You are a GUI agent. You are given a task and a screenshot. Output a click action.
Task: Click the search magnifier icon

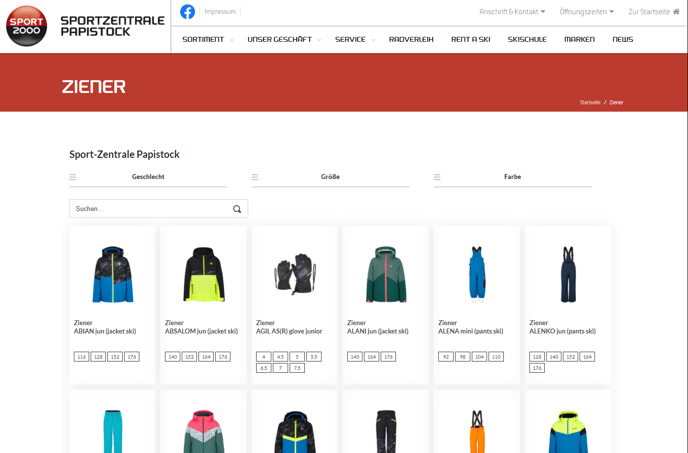point(237,209)
